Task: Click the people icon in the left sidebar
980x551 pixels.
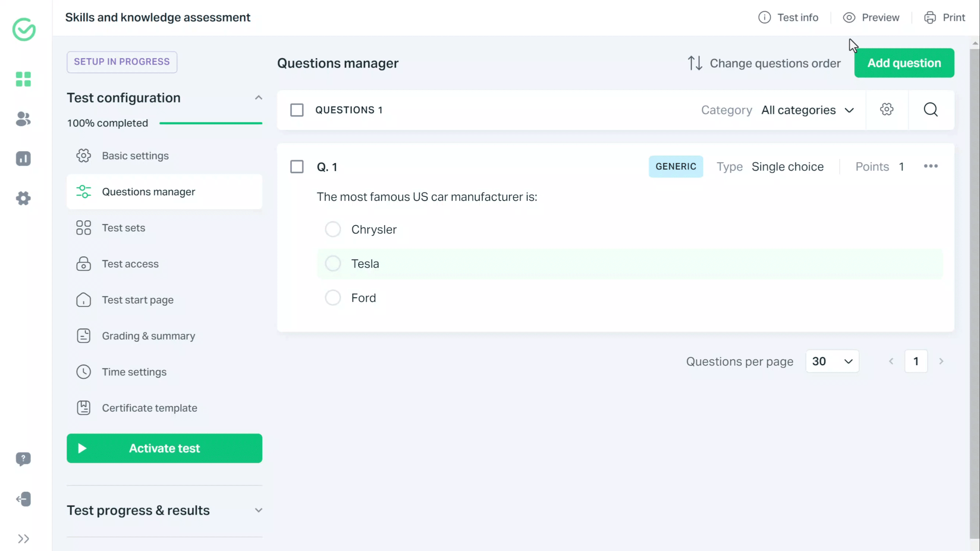Action: coord(23,119)
